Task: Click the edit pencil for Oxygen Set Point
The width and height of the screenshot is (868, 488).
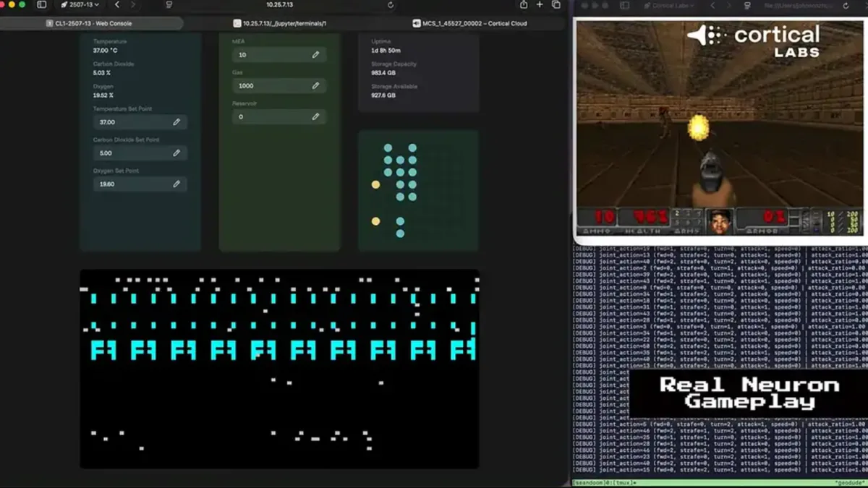Action: tap(176, 184)
